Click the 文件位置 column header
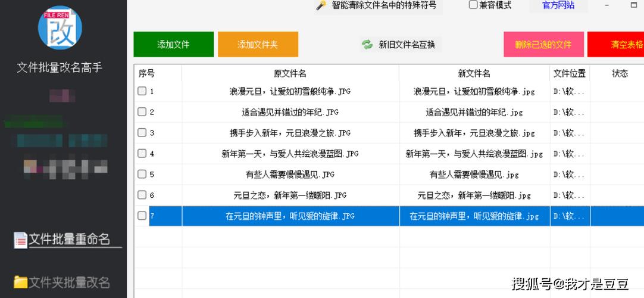The width and height of the screenshot is (644, 298). (570, 73)
